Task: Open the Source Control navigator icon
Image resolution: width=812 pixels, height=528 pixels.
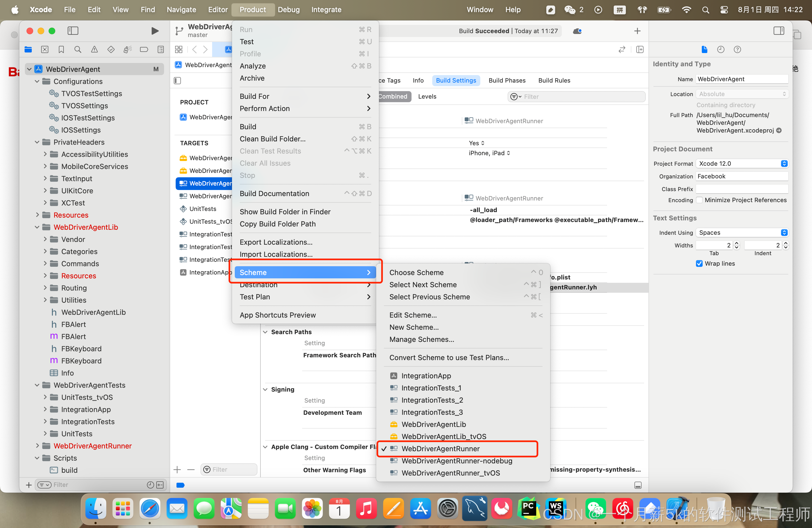Action: tap(45, 50)
